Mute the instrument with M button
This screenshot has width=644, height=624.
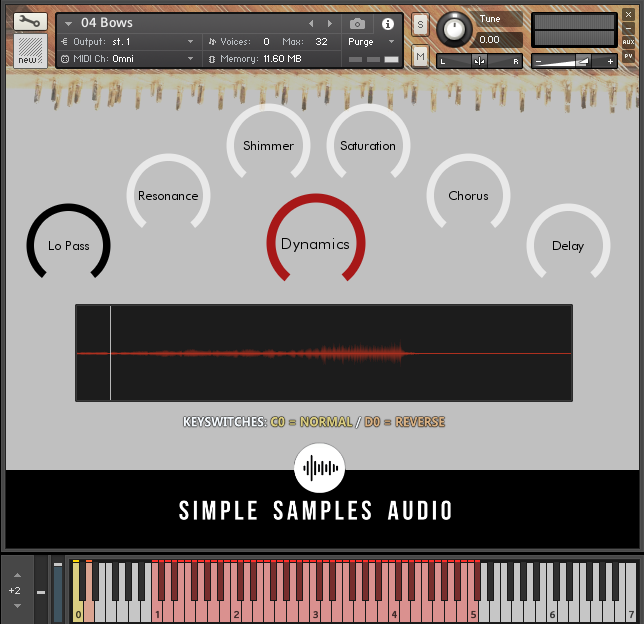(x=420, y=56)
